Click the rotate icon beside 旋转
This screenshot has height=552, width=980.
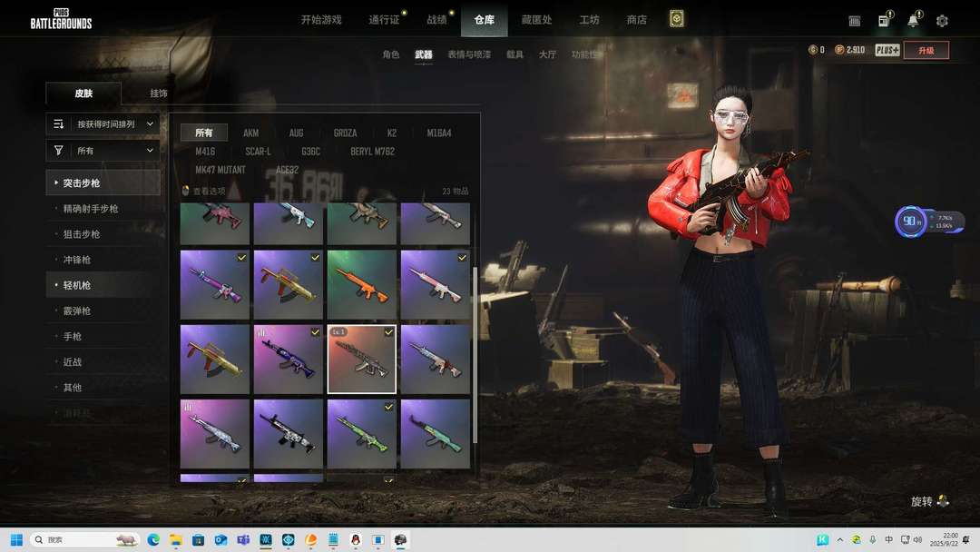click(943, 501)
